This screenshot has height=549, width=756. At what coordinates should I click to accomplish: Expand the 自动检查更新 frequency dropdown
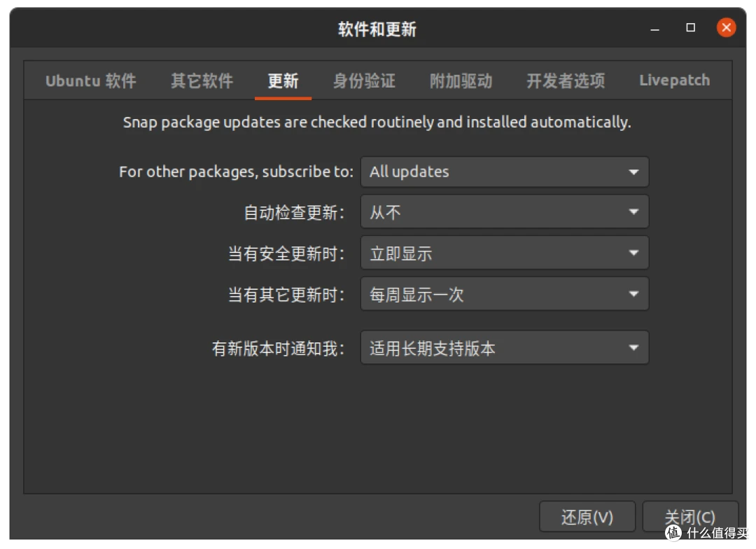pos(504,212)
